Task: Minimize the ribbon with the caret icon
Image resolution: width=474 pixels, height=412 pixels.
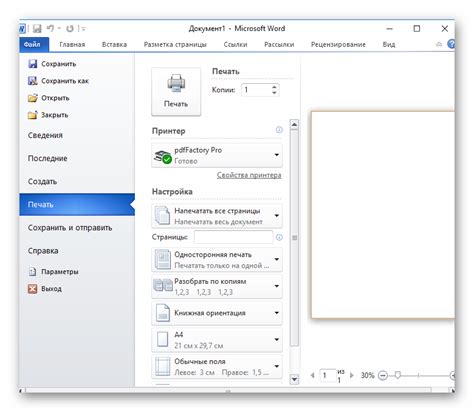Action: tap(439, 44)
